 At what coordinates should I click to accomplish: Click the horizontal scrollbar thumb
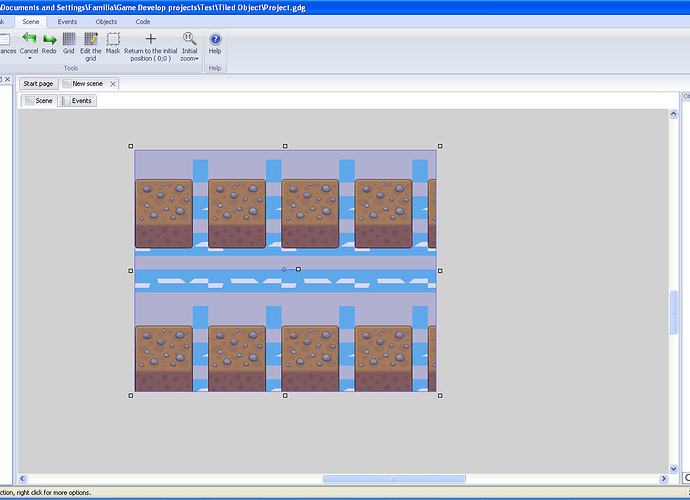click(394, 478)
